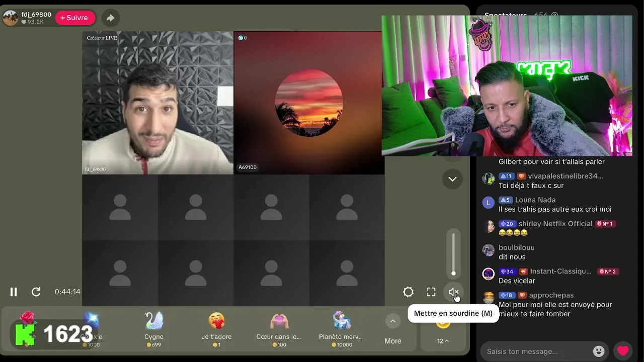This screenshot has width=644, height=362.
Task: Send the Planète merv... gift
Action: [341, 329]
